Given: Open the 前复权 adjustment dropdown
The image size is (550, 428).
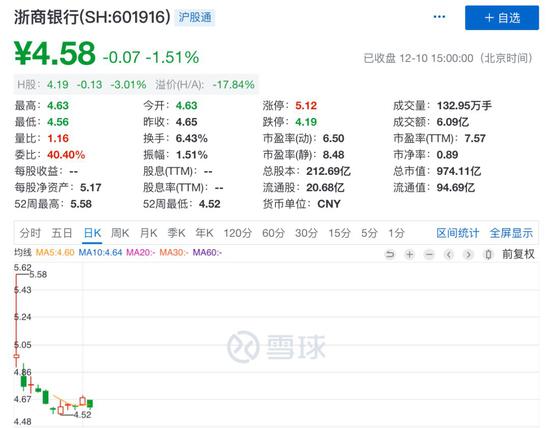Looking at the screenshot, I should [518, 254].
